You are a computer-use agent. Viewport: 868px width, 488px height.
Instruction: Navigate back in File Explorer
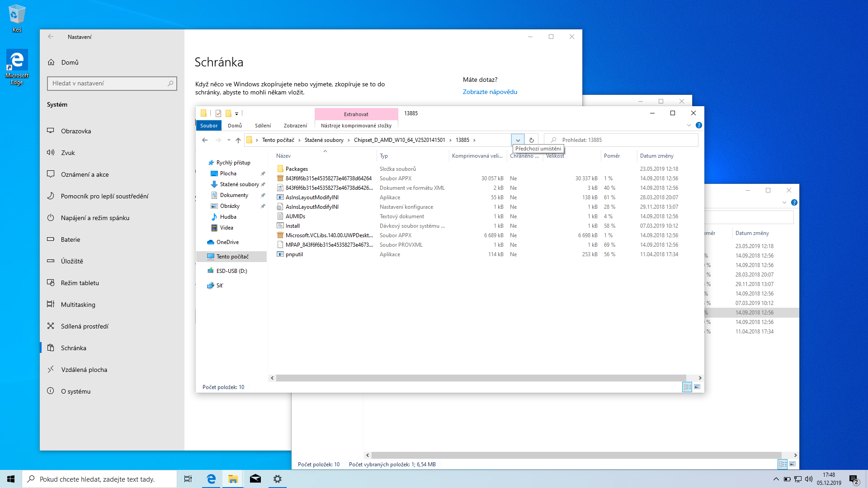[205, 140]
